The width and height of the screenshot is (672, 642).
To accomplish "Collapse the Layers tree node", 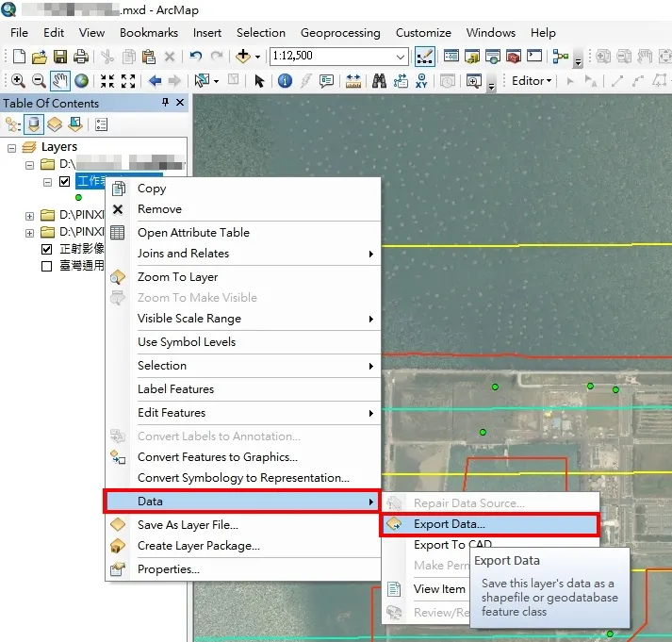I will click(x=11, y=147).
